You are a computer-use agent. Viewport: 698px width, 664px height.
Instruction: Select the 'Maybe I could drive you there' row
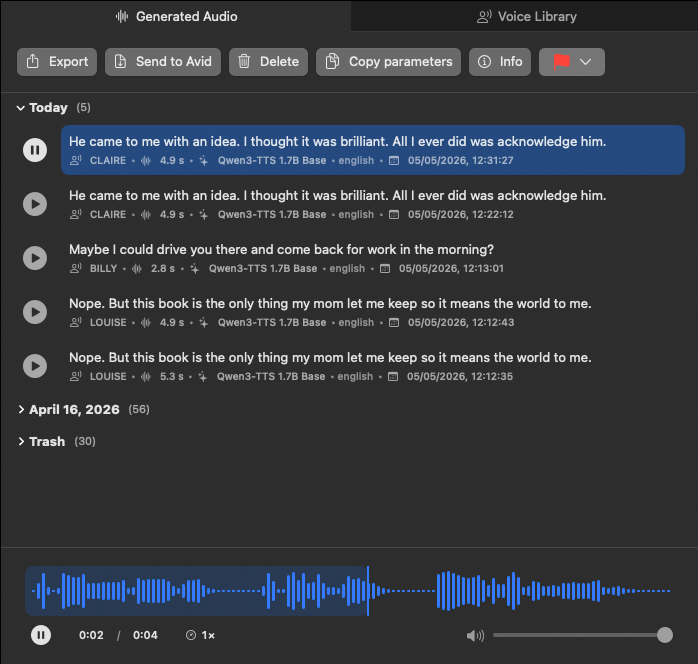point(373,258)
